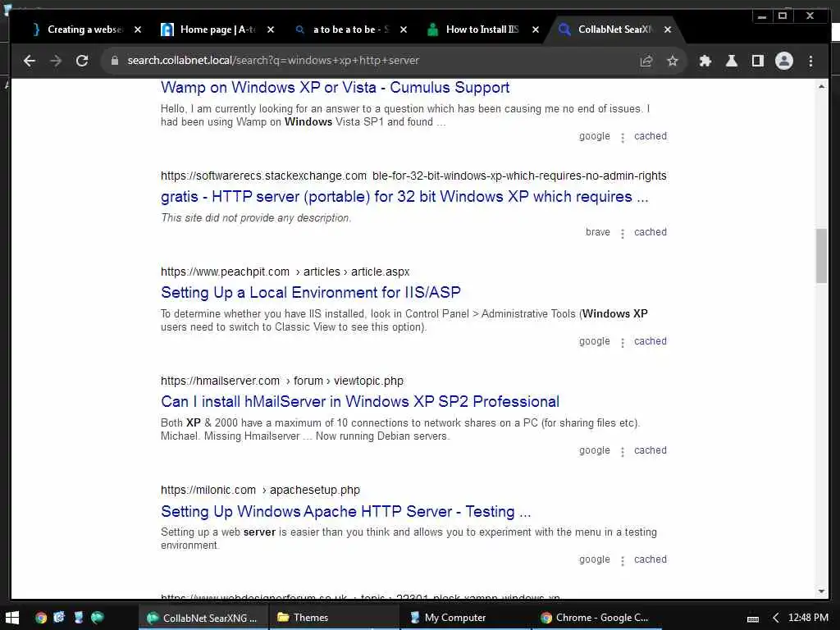The image size is (840, 630).
Task: Open 'Can I install hMailServer' result
Action: 360,402
